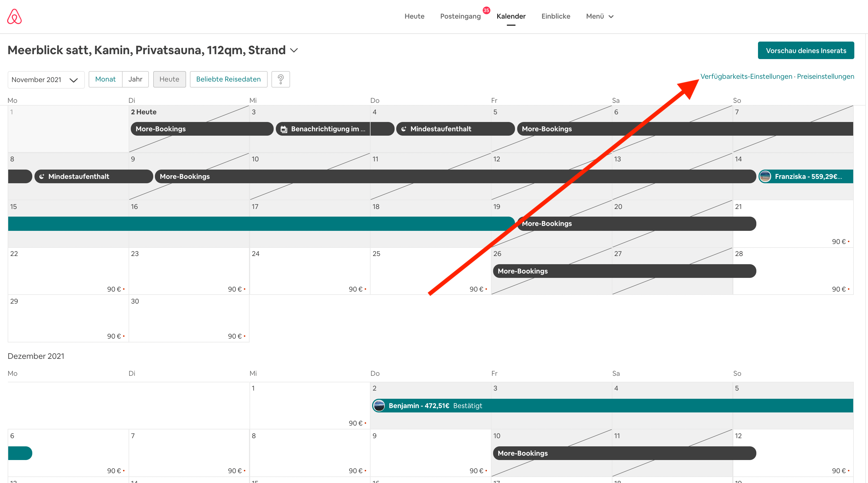
Task: Show Beliebte Reisedaten
Action: 228,79
